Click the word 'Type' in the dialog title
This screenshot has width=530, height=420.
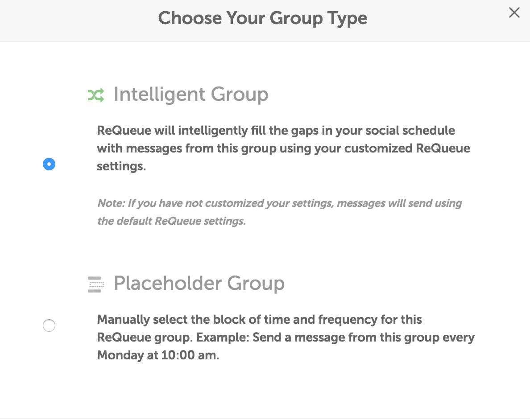click(347, 19)
